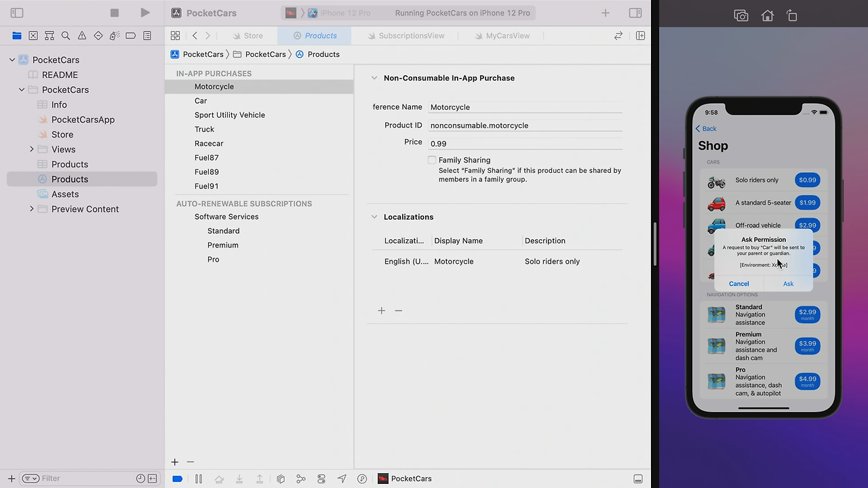Open the Report navigator
Screen dimensions: 868x488
(147, 35)
